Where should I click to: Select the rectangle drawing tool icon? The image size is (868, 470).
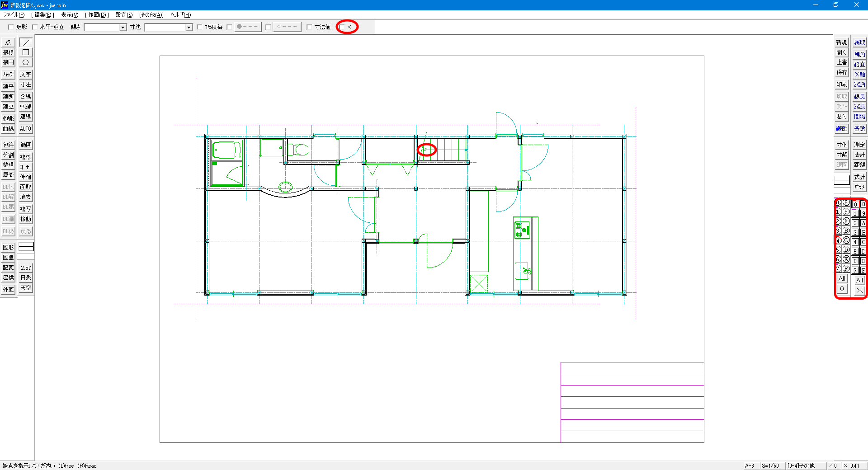click(x=26, y=52)
